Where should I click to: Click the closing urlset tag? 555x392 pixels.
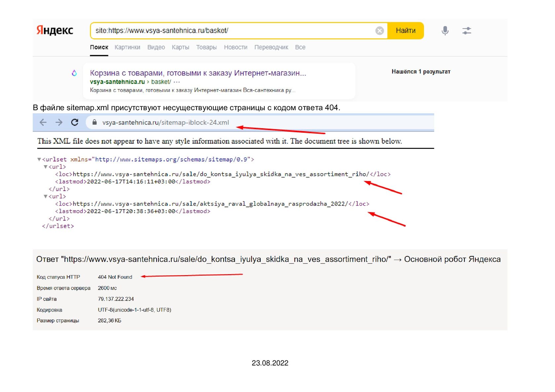point(58,226)
